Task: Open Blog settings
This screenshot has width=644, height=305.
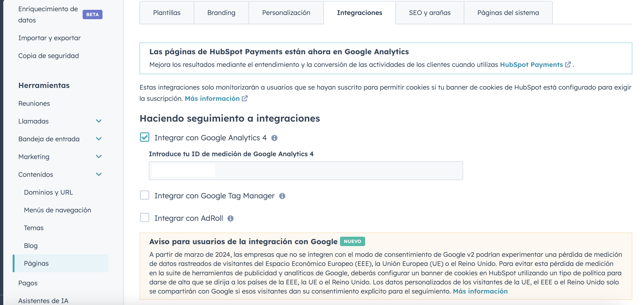Action: click(30, 246)
